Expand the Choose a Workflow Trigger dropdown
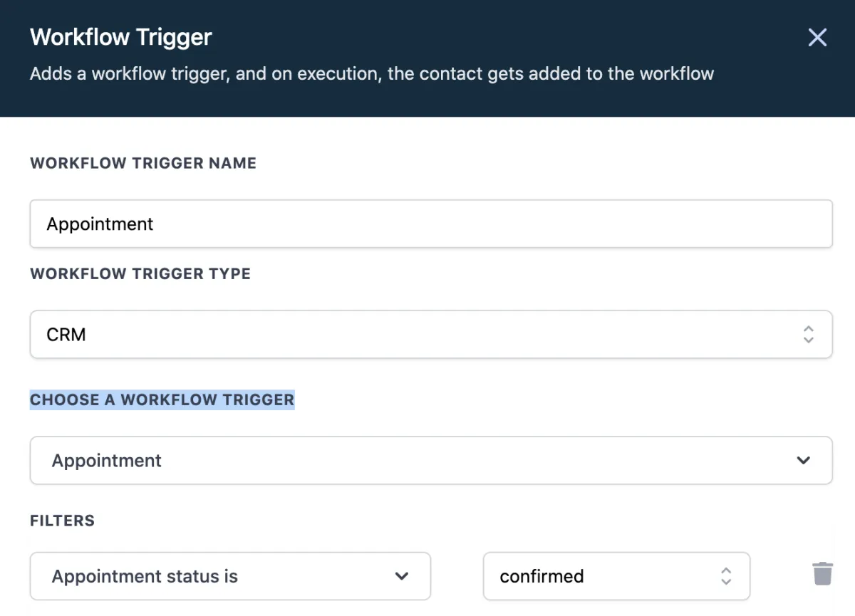Viewport: 855px width, 616px height. [430, 461]
